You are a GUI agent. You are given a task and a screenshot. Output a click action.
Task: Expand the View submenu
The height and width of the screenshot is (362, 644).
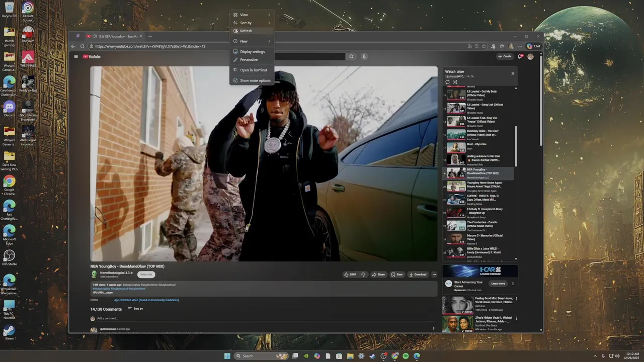252,15
